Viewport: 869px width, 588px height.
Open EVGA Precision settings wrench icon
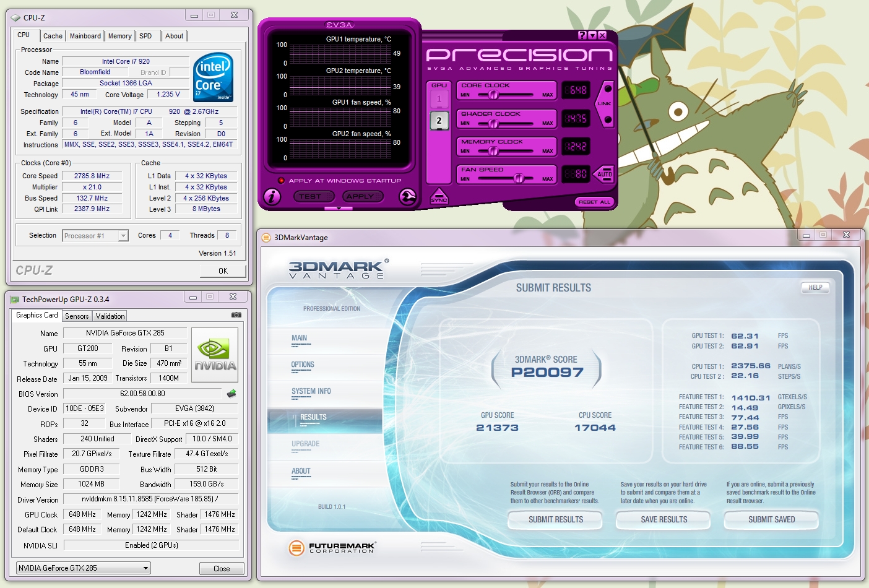407,197
